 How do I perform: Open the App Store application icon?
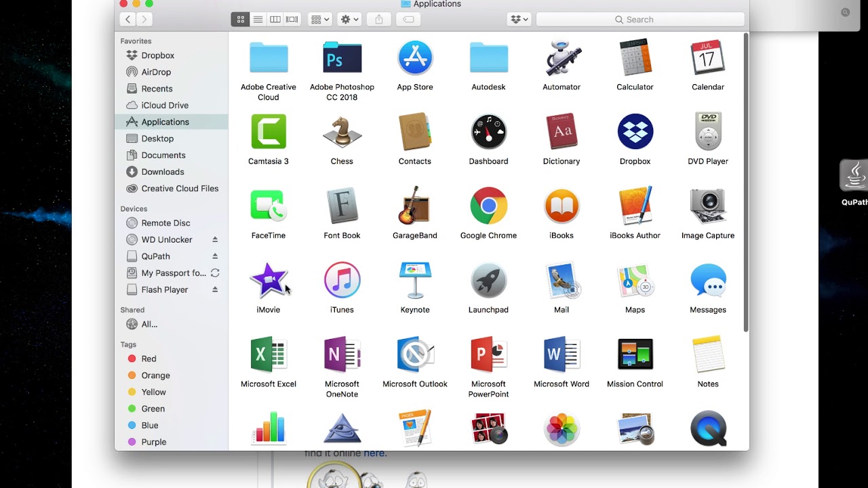tap(415, 58)
